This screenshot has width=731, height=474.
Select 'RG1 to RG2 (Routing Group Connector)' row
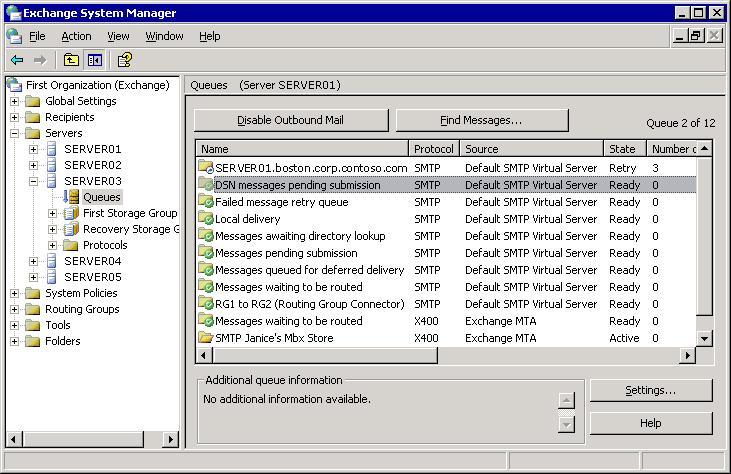pos(447,304)
